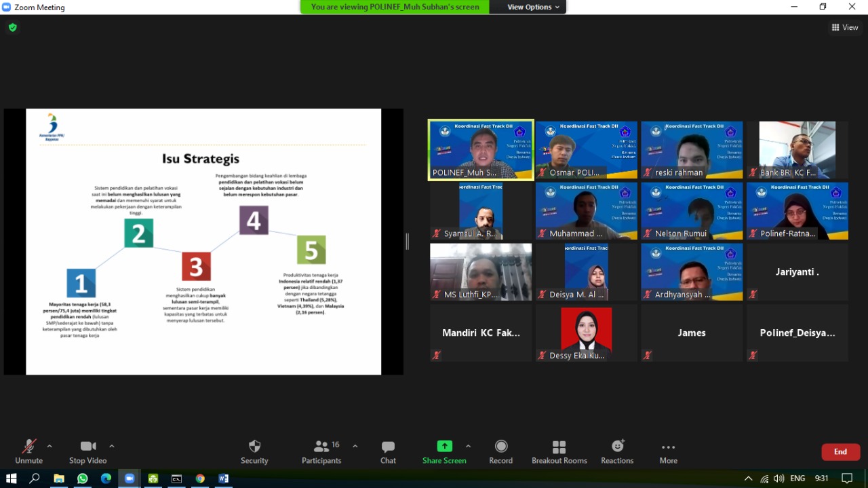Click the red End button
This screenshot has width=868, height=488.
(x=840, y=452)
